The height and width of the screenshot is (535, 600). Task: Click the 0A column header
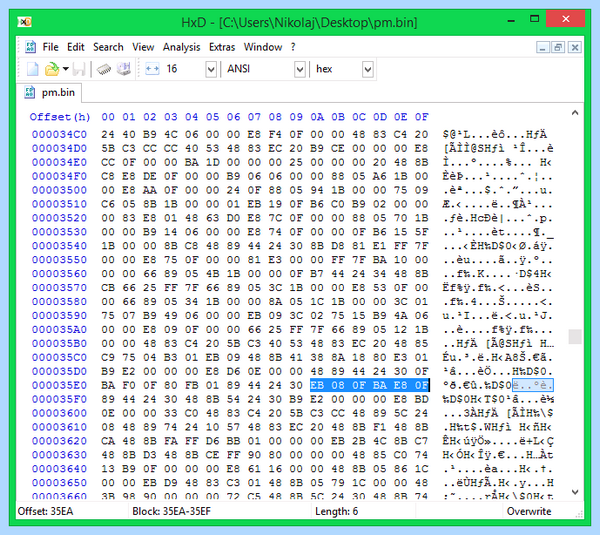point(317,117)
